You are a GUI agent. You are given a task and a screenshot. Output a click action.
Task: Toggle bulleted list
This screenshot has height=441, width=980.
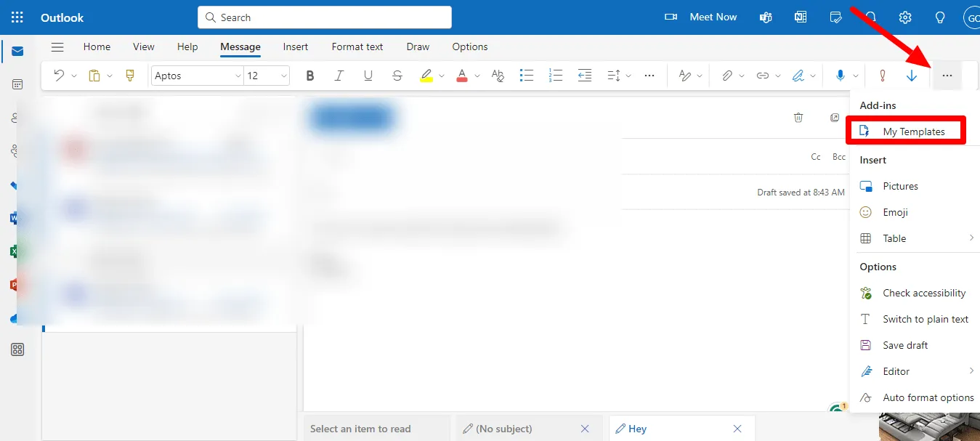[x=527, y=76]
